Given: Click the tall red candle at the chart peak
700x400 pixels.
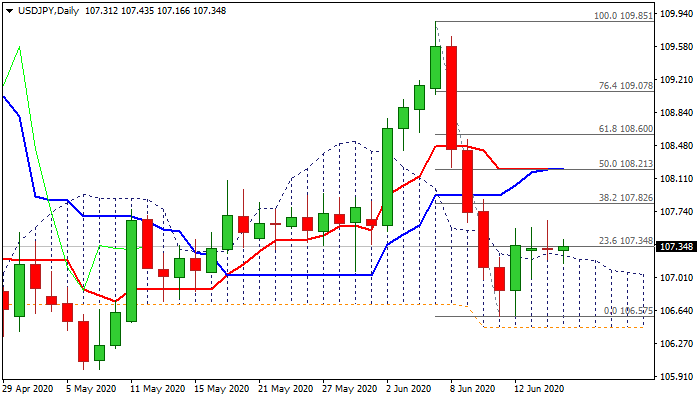Looking at the screenshot, I should pyautogui.click(x=451, y=98).
